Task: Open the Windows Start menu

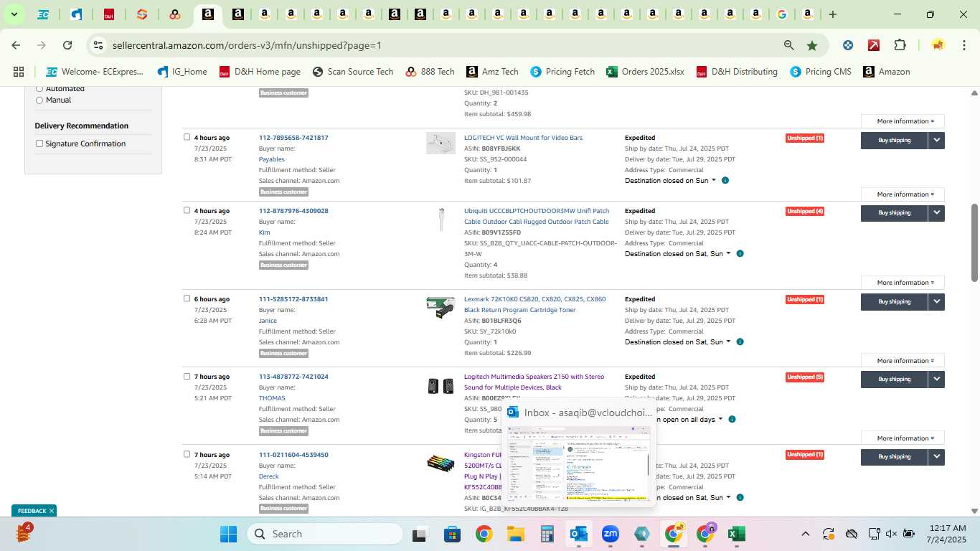Action: 228,534
